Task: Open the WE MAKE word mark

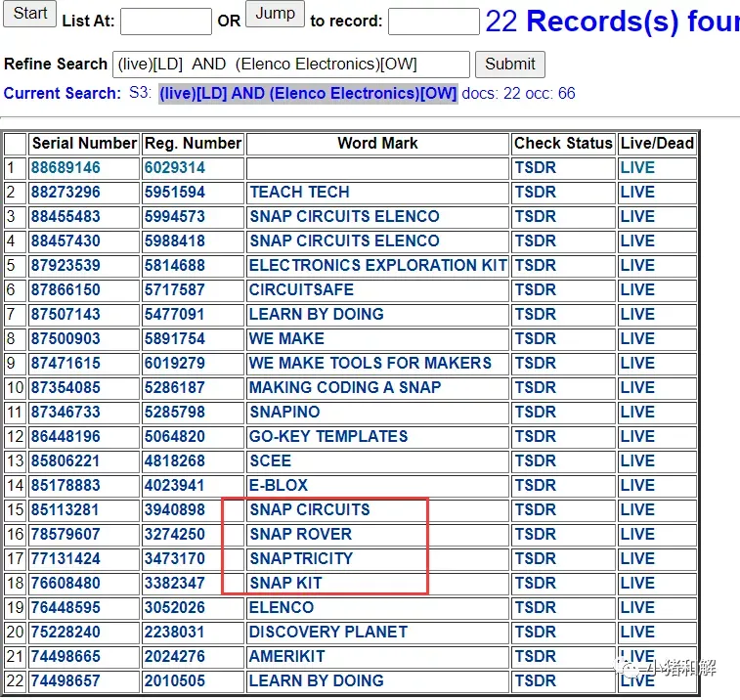Action: coord(287,339)
